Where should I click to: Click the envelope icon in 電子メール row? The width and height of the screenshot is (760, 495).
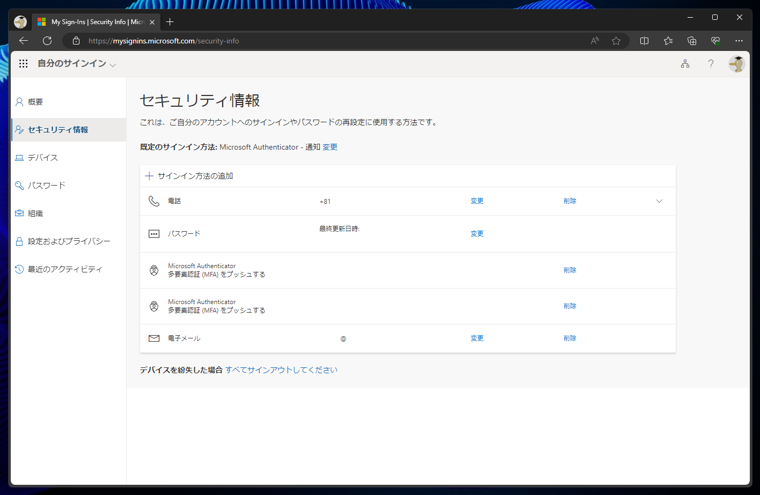pos(154,338)
